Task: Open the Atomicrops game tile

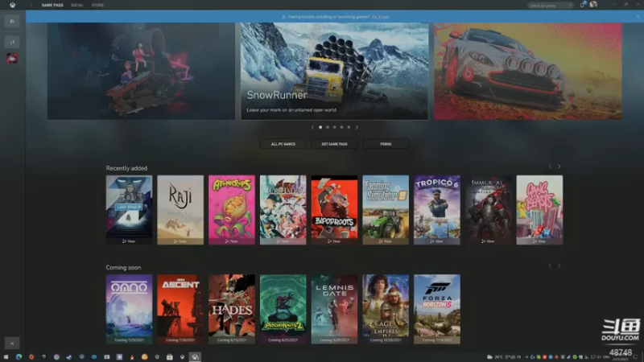Action: coord(232,210)
